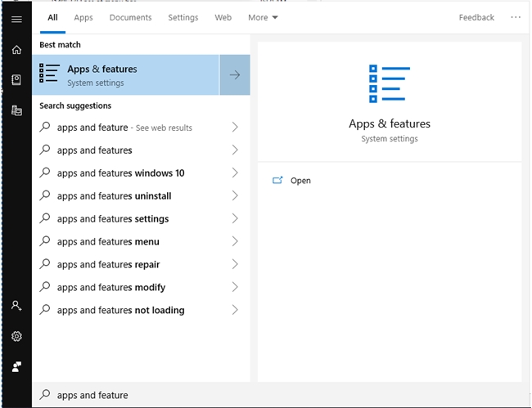The height and width of the screenshot is (408, 532).
Task: Expand chevron for 'apps and features menu'
Action: tap(235, 241)
